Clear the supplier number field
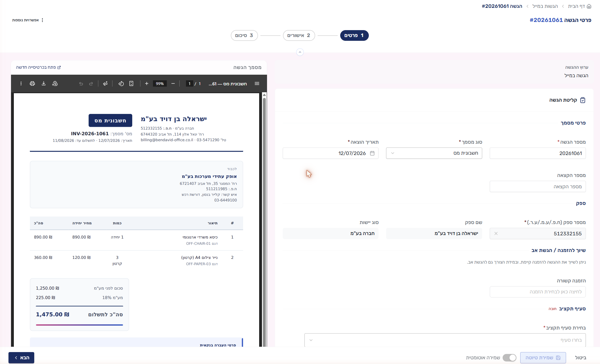The width and height of the screenshot is (600, 364). (496, 233)
